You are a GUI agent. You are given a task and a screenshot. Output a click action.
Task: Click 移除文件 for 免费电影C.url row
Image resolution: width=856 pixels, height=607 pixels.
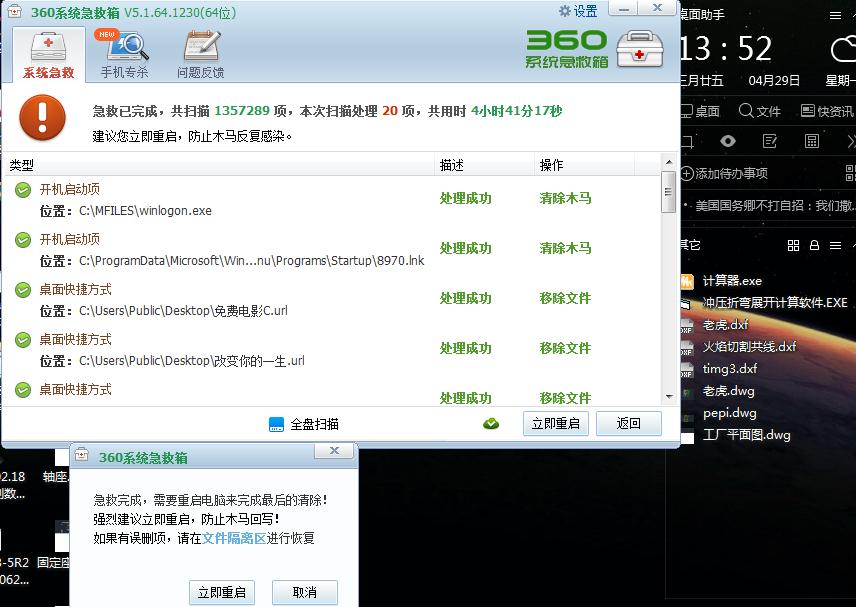565,298
